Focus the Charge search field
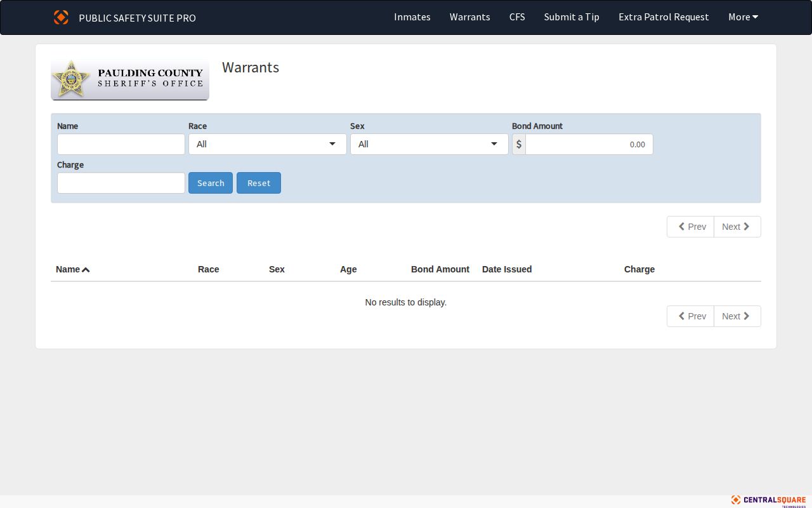 coord(121,183)
